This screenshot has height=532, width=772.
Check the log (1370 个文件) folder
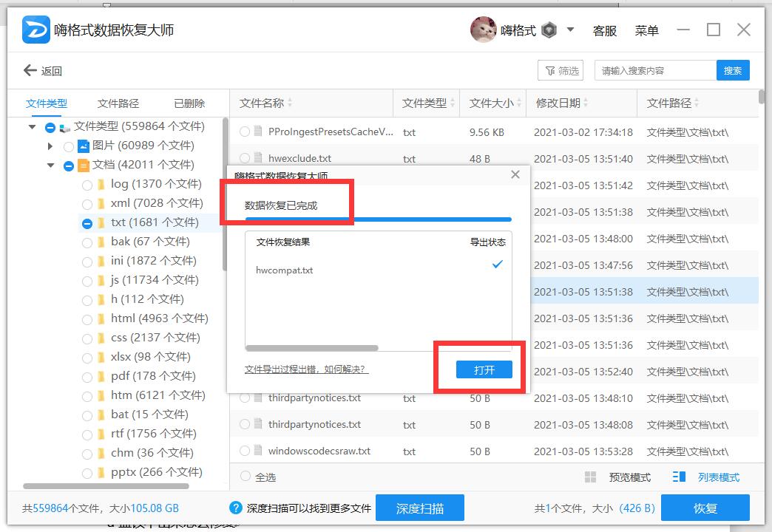pyautogui.click(x=87, y=185)
